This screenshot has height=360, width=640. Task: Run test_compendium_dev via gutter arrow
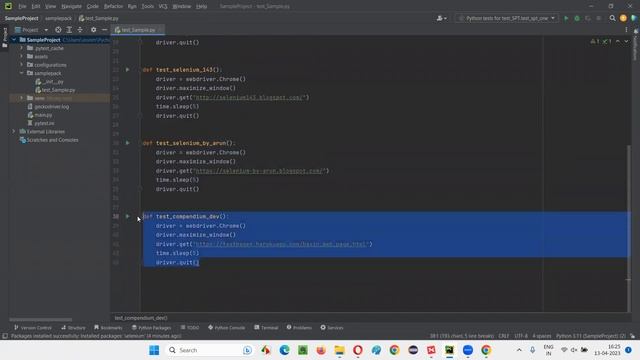127,216
